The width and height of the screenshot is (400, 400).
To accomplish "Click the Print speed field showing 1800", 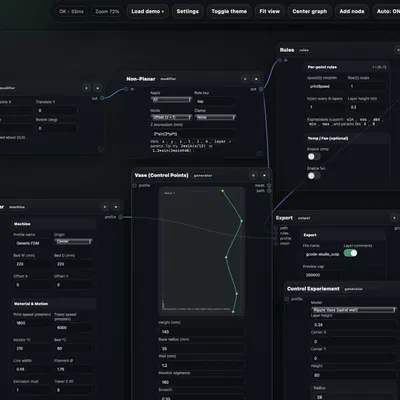I will point(32,323).
